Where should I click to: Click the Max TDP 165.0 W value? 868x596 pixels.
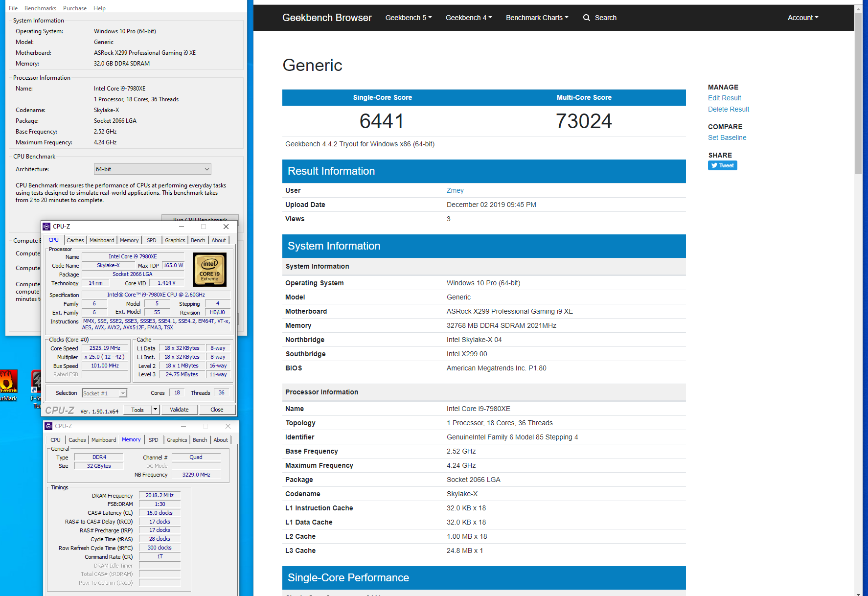coord(173,265)
